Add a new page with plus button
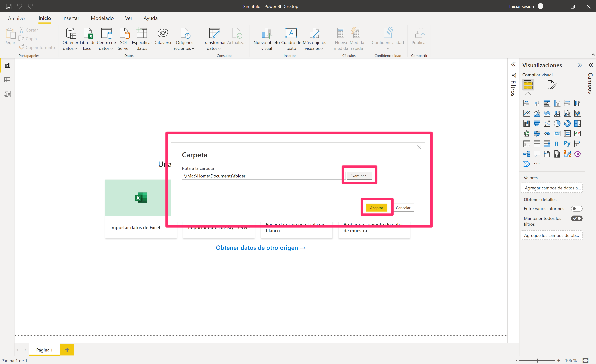 pos(67,350)
